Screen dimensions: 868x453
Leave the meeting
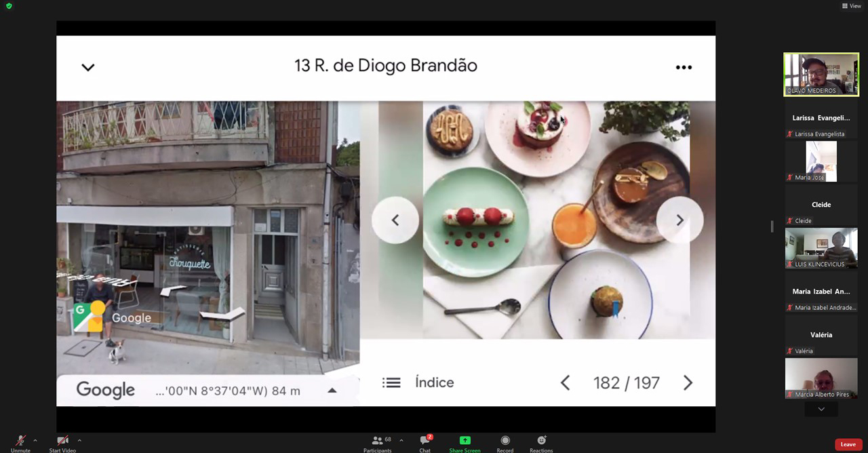[848, 444]
